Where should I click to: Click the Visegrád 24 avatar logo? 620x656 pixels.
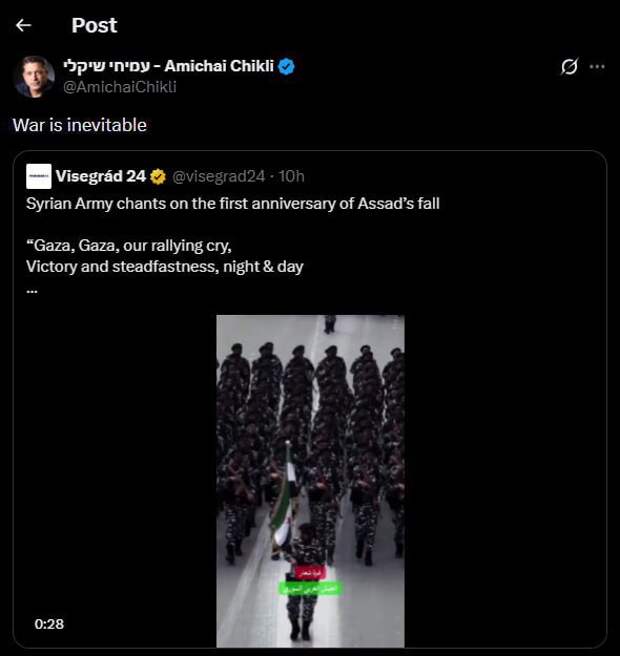pyautogui.click(x=39, y=176)
